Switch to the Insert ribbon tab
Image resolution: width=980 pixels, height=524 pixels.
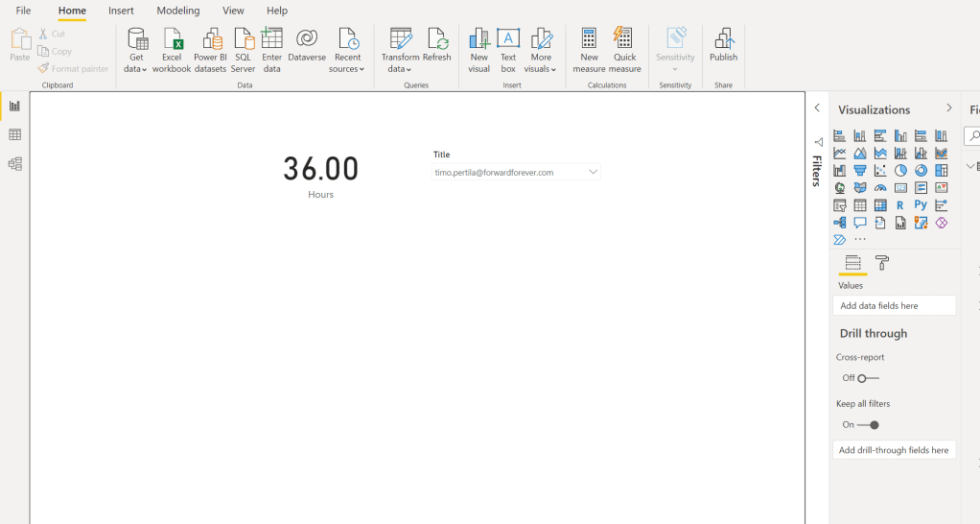click(121, 11)
